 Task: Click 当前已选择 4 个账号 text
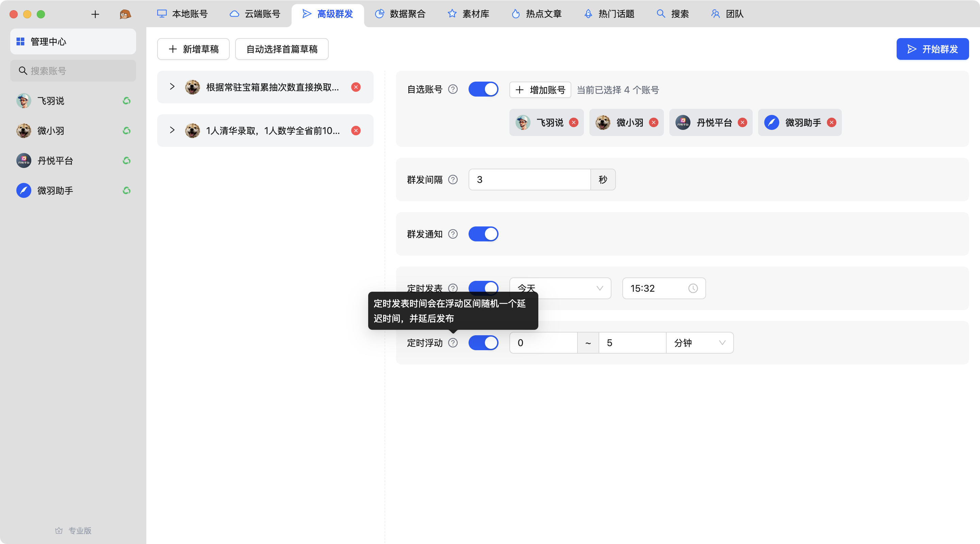[x=618, y=90]
